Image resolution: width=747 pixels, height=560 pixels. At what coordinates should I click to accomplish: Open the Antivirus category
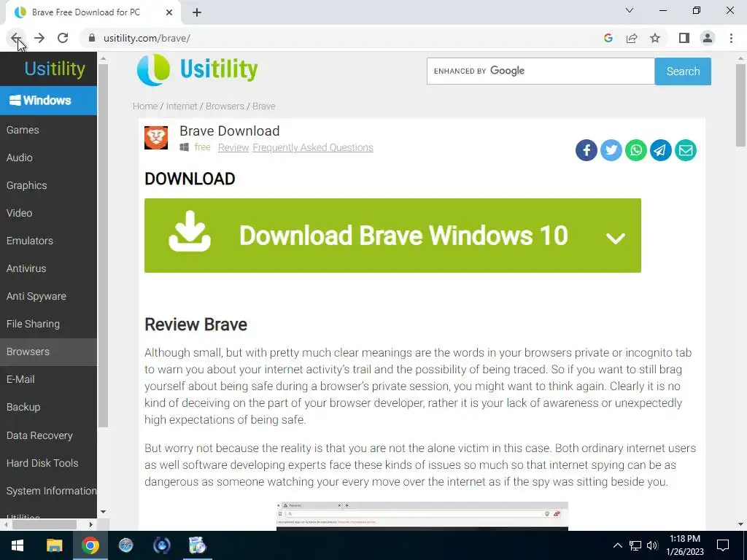[48, 268]
